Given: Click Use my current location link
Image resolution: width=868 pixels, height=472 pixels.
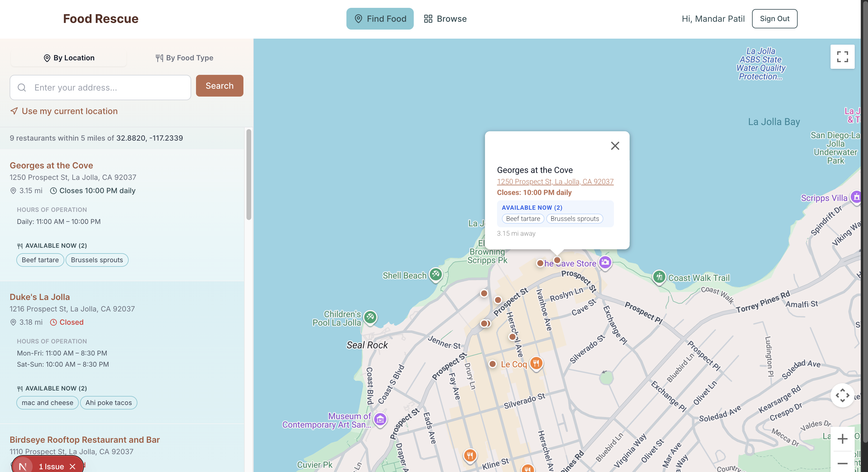Looking at the screenshot, I should click(x=69, y=111).
